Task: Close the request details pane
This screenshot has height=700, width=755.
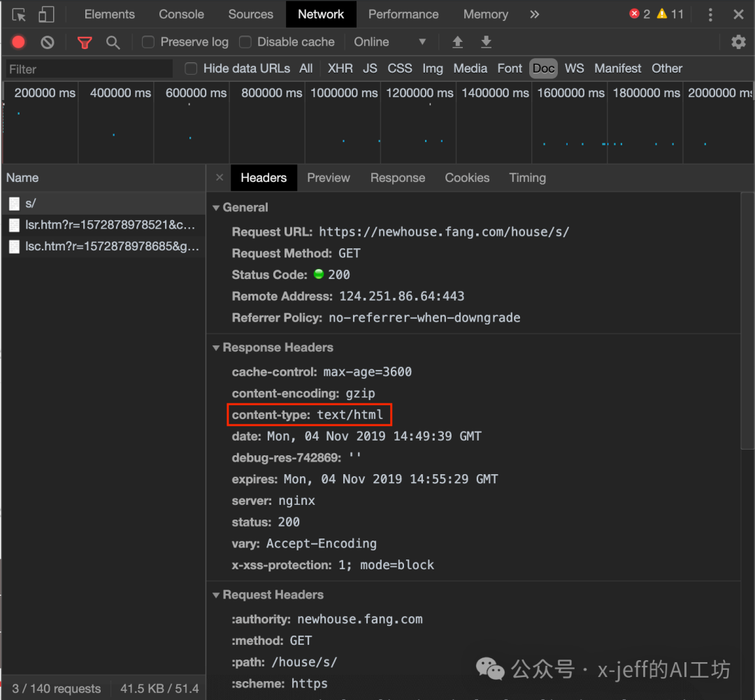Action: click(220, 178)
